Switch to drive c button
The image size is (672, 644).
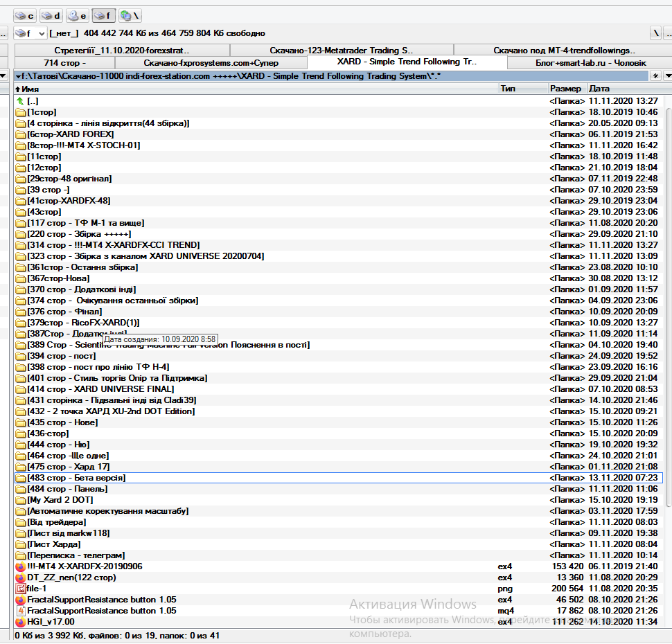point(24,16)
